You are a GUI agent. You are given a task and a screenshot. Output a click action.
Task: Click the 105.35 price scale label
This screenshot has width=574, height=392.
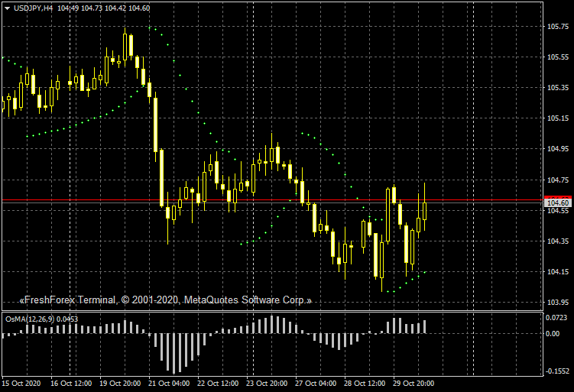coord(558,87)
